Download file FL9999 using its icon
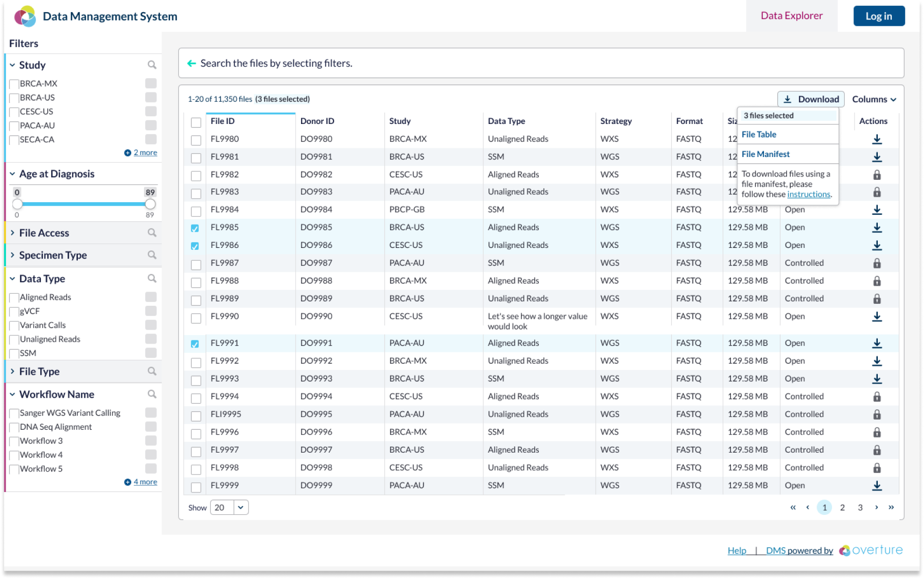The height and width of the screenshot is (579, 924). (876, 485)
